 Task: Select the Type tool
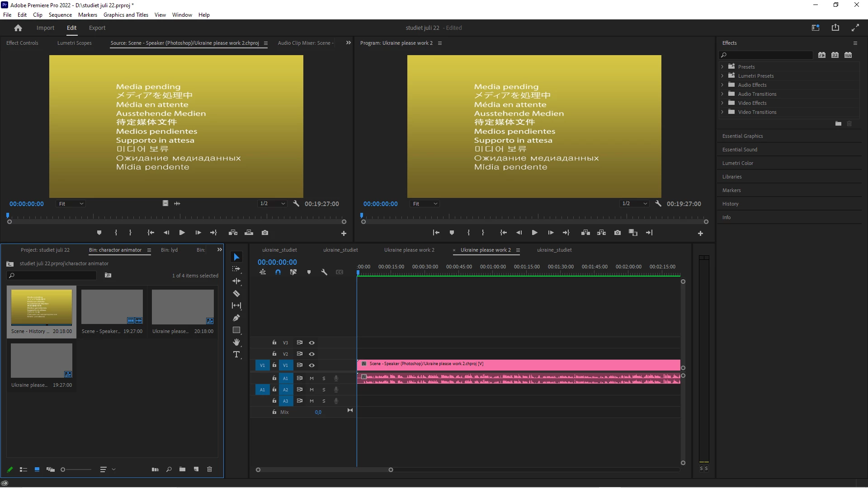pos(236,355)
